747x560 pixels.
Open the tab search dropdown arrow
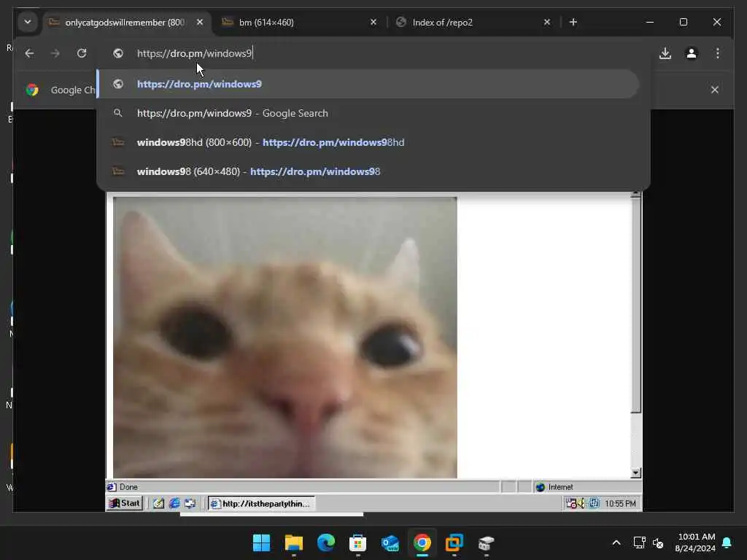click(x=28, y=22)
